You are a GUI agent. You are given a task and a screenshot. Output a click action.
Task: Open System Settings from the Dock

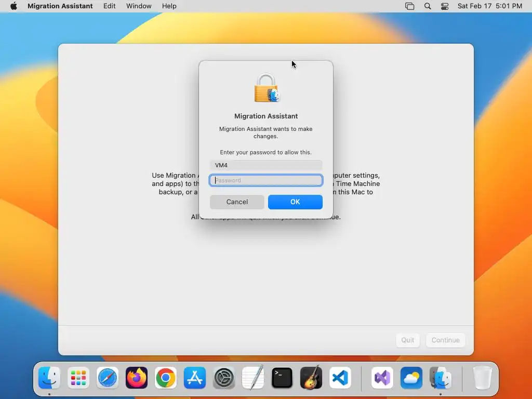point(224,378)
